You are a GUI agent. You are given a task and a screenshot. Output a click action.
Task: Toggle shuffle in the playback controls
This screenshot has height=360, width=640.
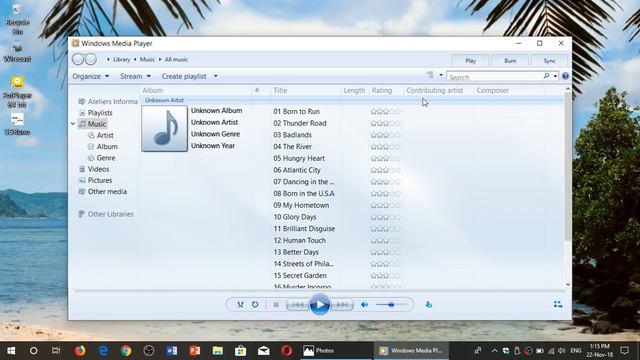pos(240,304)
